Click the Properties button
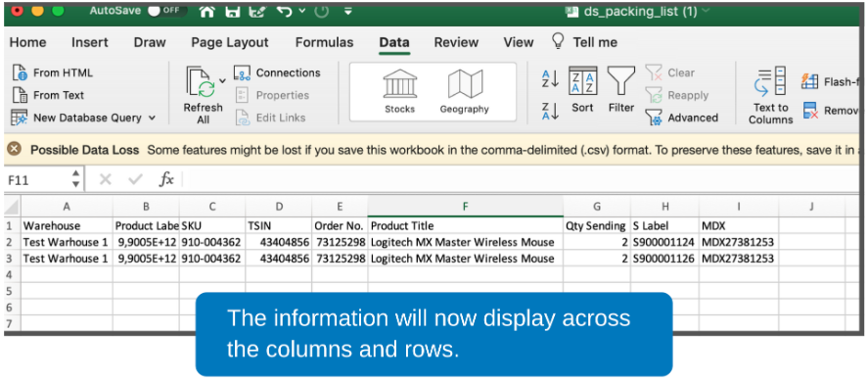Image resolution: width=868 pixels, height=382 pixels. pyautogui.click(x=272, y=95)
